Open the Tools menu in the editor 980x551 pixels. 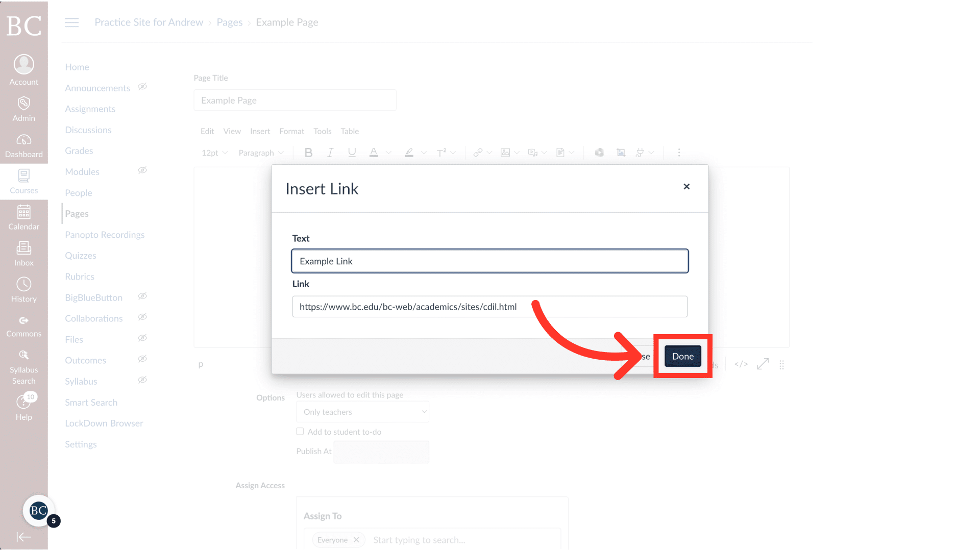pyautogui.click(x=322, y=131)
